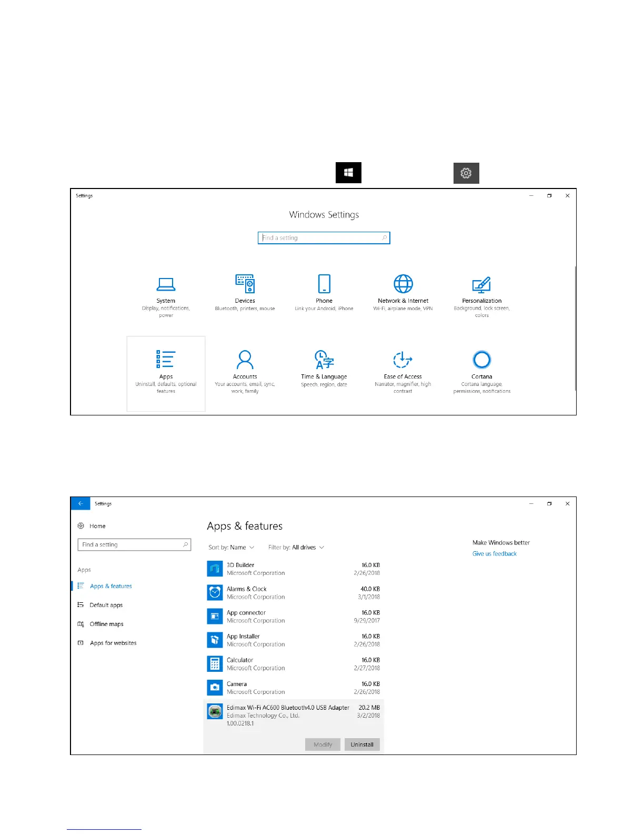Open the highlighted Apps tile
The image size is (644, 834).
(166, 373)
